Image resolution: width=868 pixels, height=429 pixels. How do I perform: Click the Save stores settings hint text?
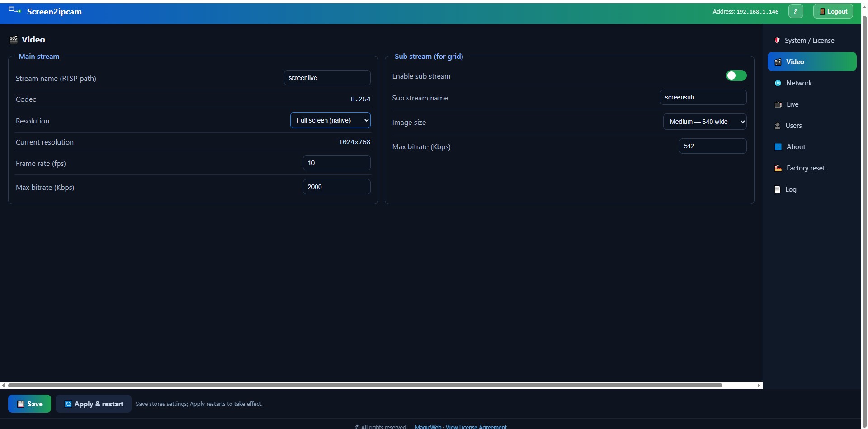coord(199,404)
